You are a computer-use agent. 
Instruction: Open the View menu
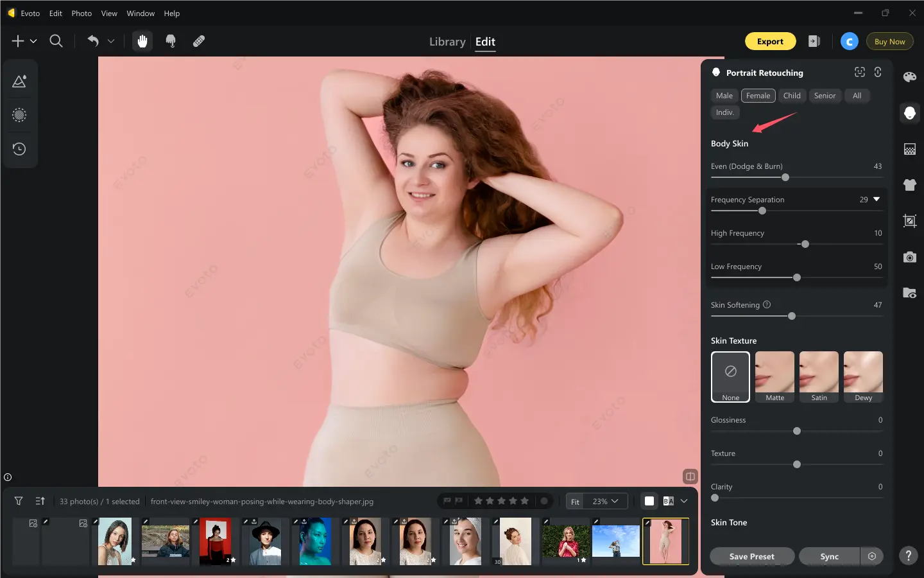tap(109, 13)
